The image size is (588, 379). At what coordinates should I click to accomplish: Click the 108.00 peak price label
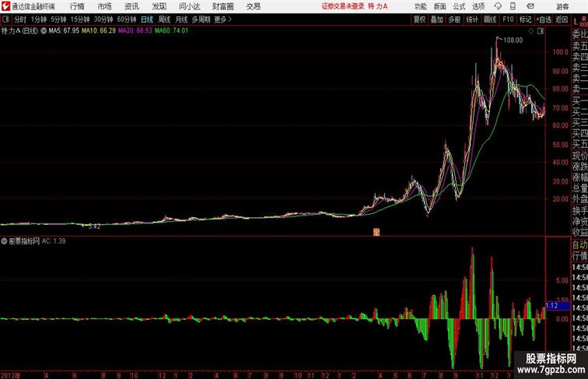pos(513,40)
